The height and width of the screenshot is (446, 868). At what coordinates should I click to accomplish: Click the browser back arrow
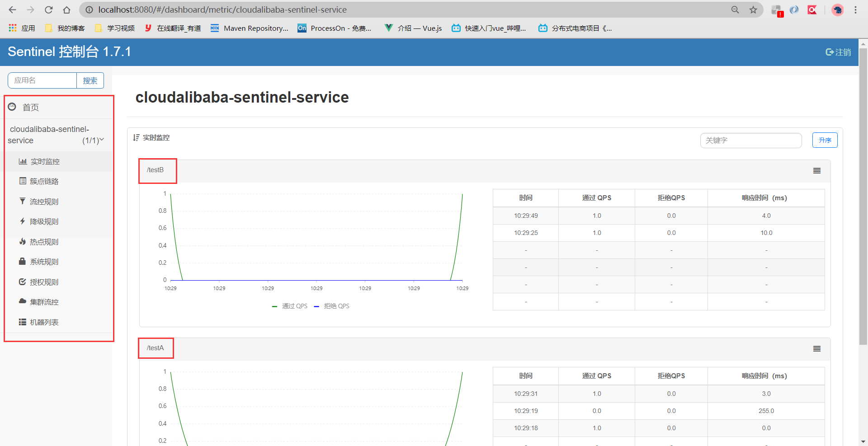coord(12,9)
